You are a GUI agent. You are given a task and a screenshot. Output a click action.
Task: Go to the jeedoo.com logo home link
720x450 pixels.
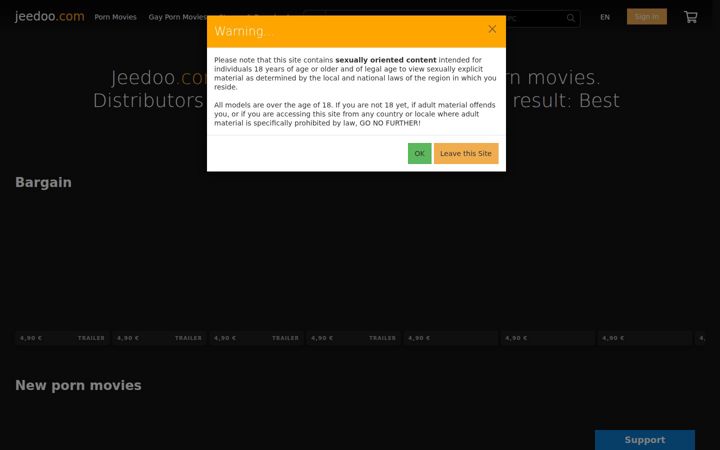(x=50, y=17)
